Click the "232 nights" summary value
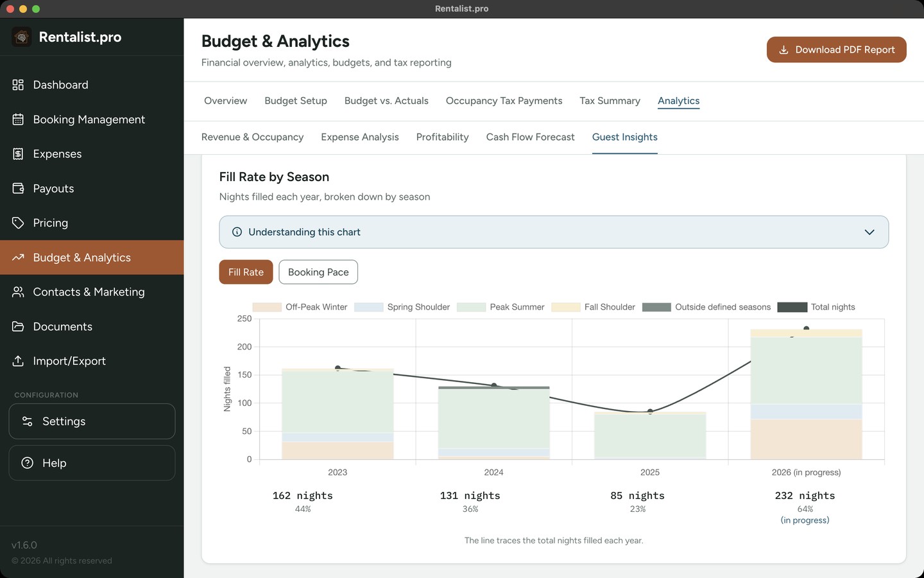Screen dimensions: 924x578 click(805, 496)
